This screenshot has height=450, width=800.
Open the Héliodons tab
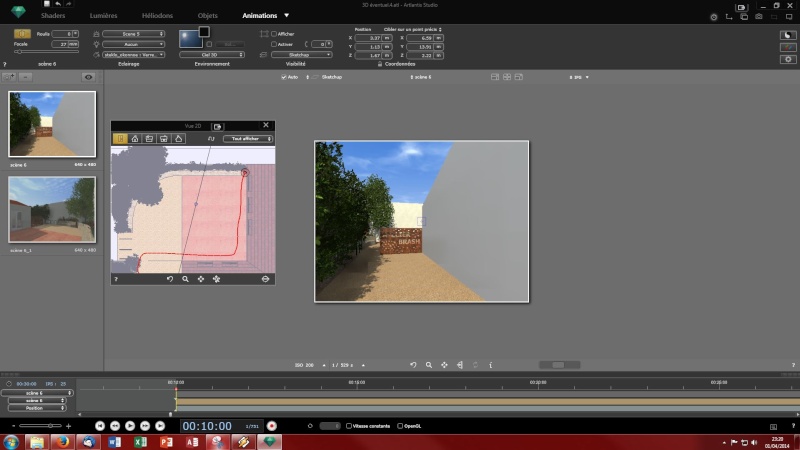point(157,16)
